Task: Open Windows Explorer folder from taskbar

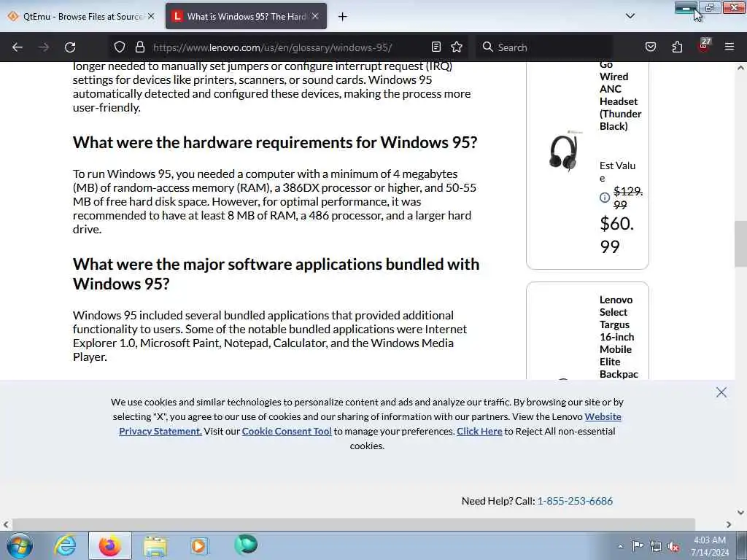Action: (x=155, y=545)
